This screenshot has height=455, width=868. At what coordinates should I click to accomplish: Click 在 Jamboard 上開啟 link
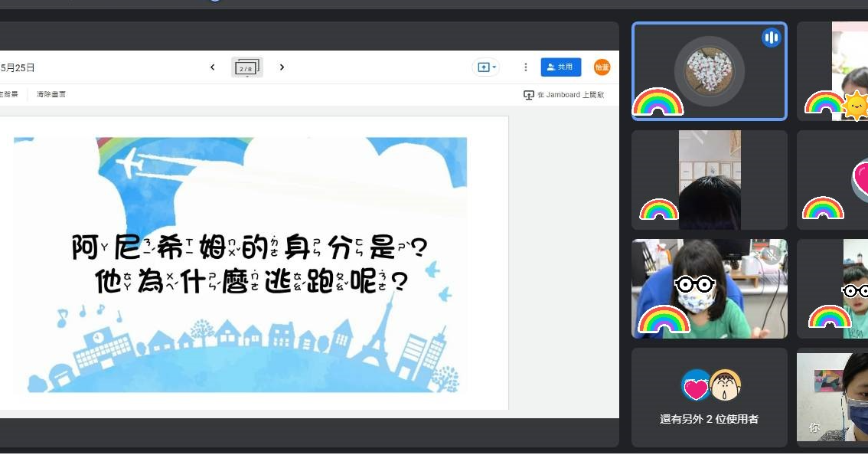pyautogui.click(x=564, y=95)
